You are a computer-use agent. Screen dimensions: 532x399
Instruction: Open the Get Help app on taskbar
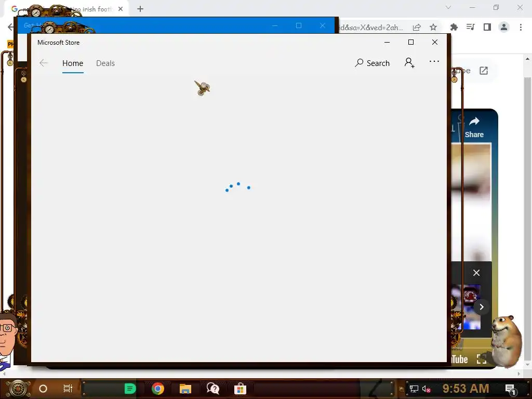tap(212, 389)
